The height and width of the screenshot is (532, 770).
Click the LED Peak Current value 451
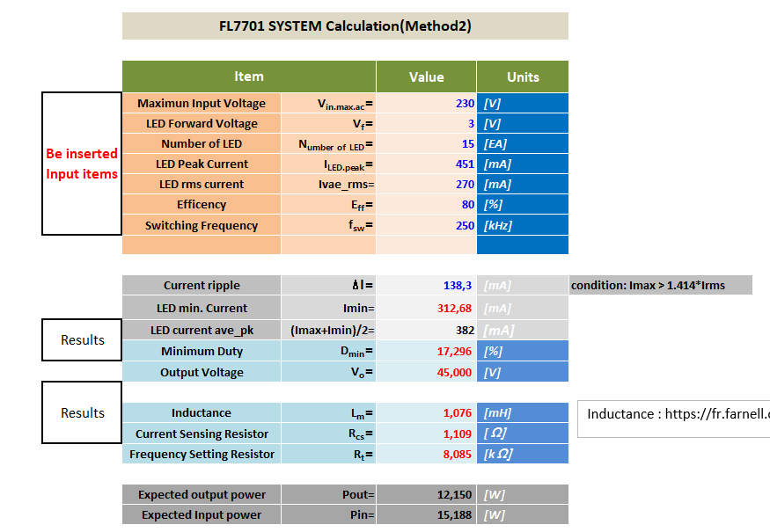pyautogui.click(x=426, y=164)
